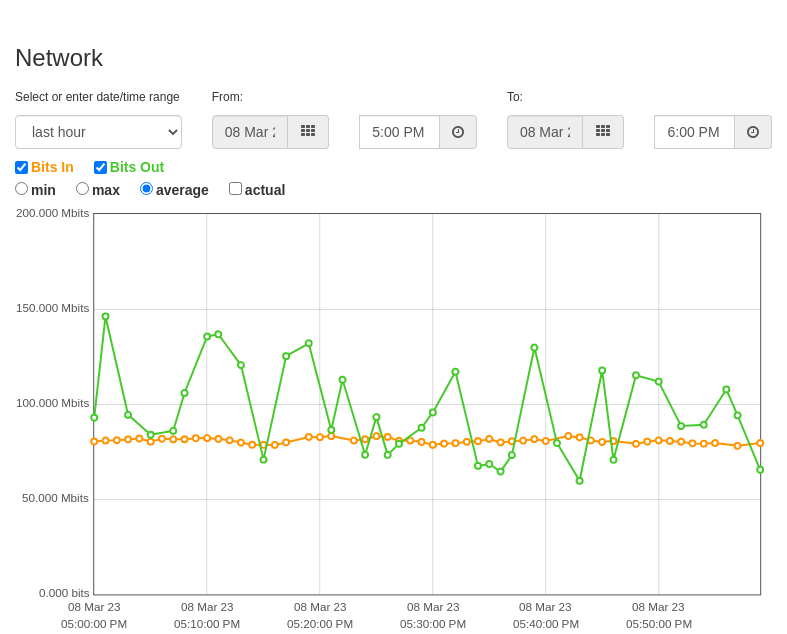Uncheck the Bits Out checkbox
The height and width of the screenshot is (634, 787).
(x=100, y=167)
